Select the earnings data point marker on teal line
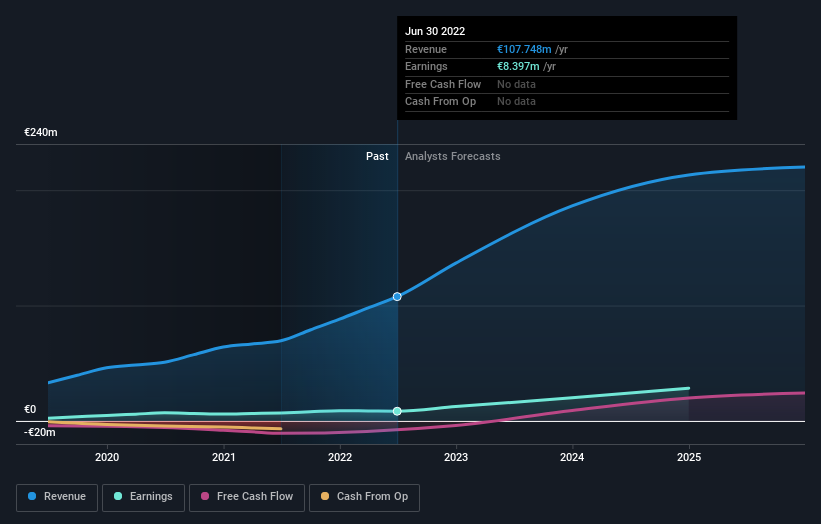Viewport: 821px width, 524px height. coord(397,411)
